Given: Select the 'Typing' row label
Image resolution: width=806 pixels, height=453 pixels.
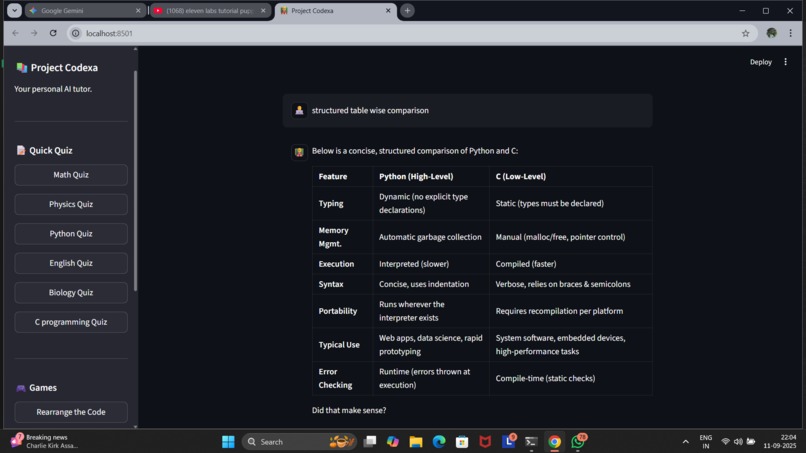Looking at the screenshot, I should (x=331, y=203).
